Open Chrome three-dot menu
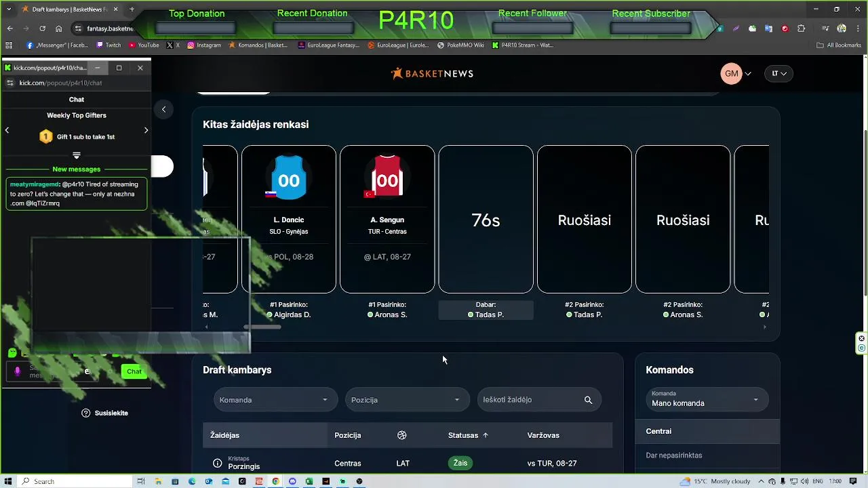Viewport: 868px width, 488px height. [857, 28]
